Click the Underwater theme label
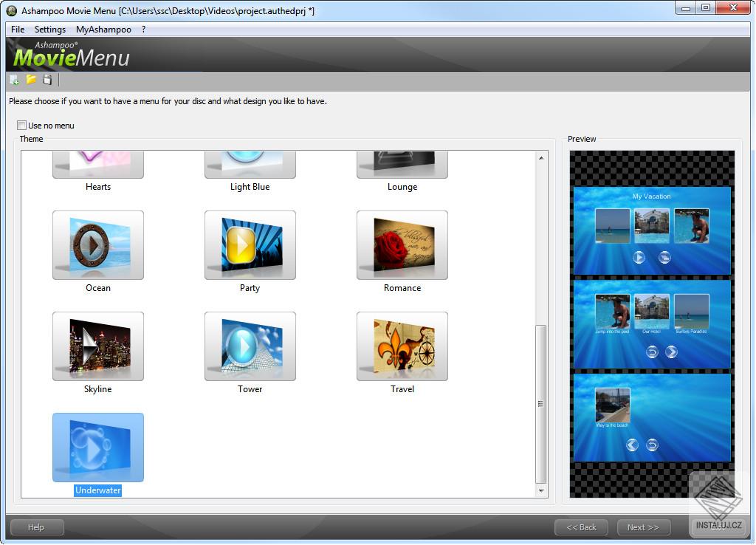This screenshot has height=545, width=756. point(98,490)
